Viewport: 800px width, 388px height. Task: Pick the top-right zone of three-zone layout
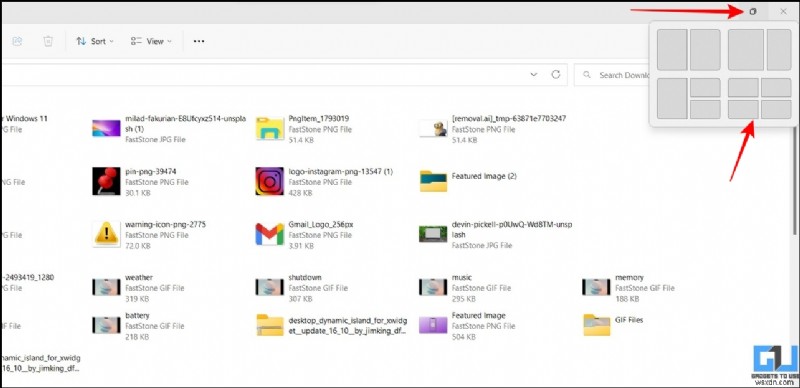click(705, 87)
